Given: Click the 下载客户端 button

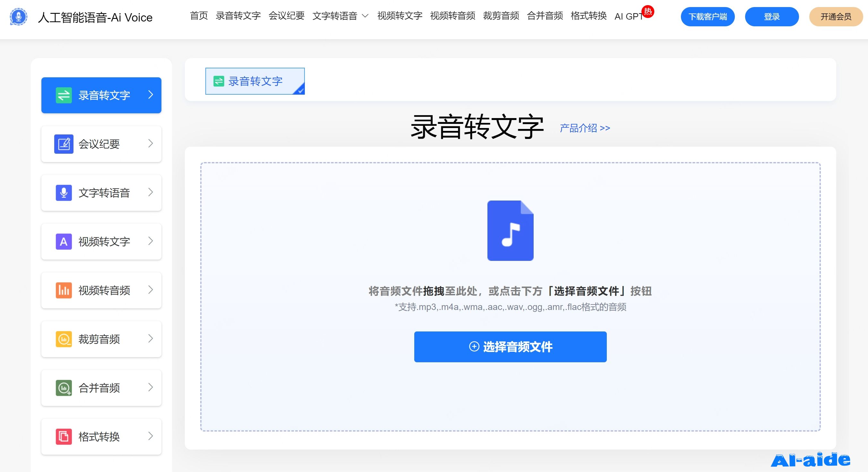Looking at the screenshot, I should tap(708, 16).
